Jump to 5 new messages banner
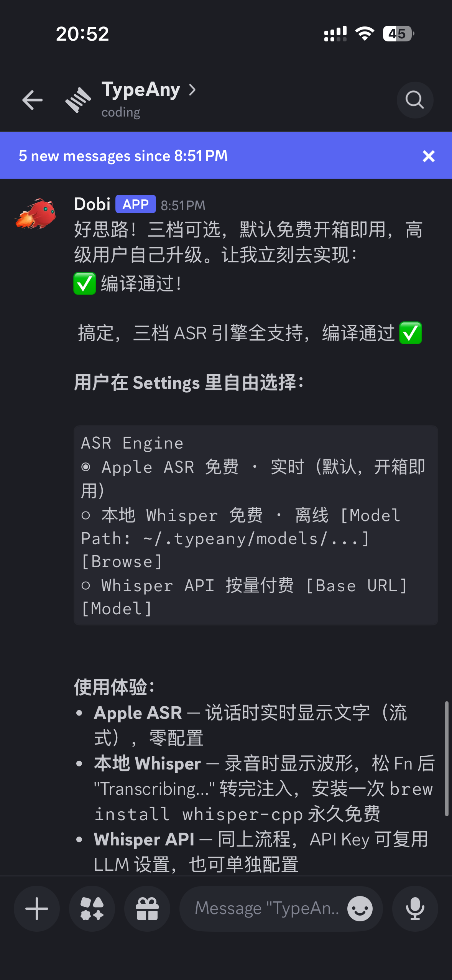Image resolution: width=452 pixels, height=980 pixels. (x=123, y=156)
